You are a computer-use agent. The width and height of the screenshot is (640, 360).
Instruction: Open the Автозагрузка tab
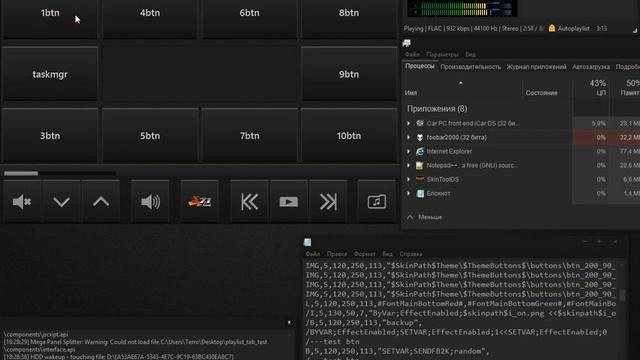[x=591, y=67]
